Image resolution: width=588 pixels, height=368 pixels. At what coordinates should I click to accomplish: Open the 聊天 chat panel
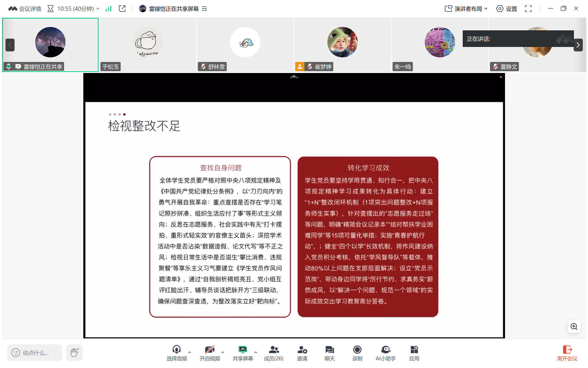pos(330,353)
